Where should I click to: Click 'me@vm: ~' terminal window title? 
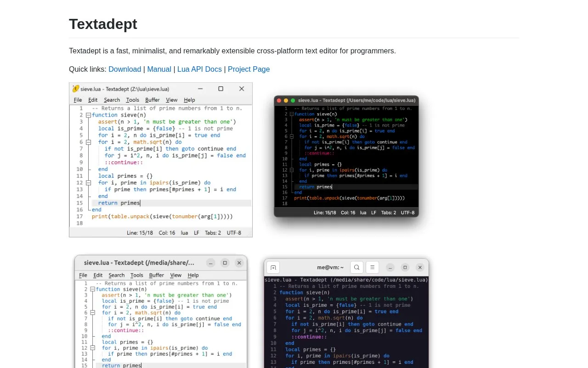pyautogui.click(x=330, y=267)
